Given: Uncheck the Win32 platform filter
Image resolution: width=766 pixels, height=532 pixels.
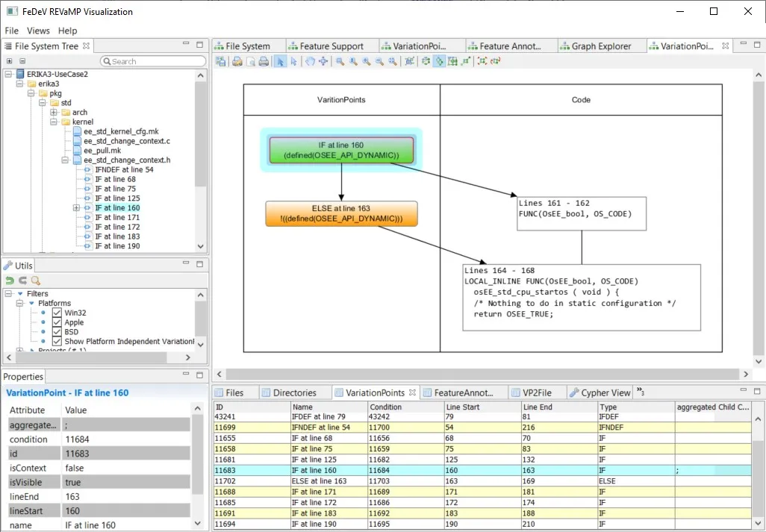Looking at the screenshot, I should (57, 313).
